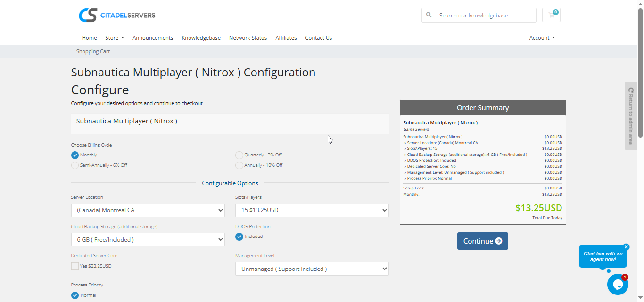Image resolution: width=644 pixels, height=302 pixels.
Task: Enable the Dedicated Server Core checkbox
Action: pyautogui.click(x=75, y=266)
